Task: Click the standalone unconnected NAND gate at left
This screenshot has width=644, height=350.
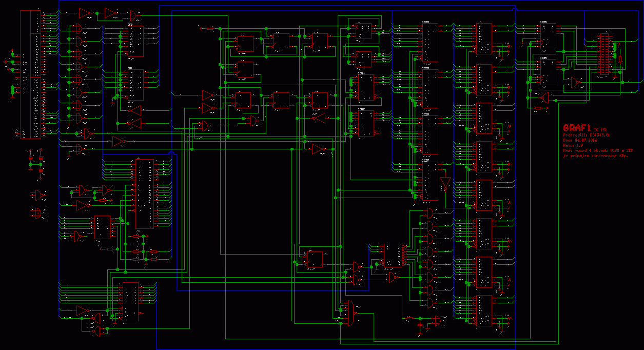Action: click(x=37, y=195)
